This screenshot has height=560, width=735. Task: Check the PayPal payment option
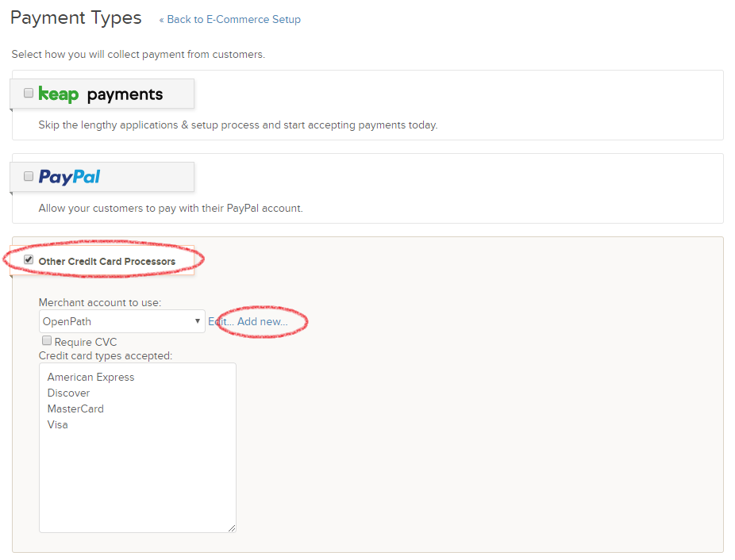pyautogui.click(x=29, y=176)
